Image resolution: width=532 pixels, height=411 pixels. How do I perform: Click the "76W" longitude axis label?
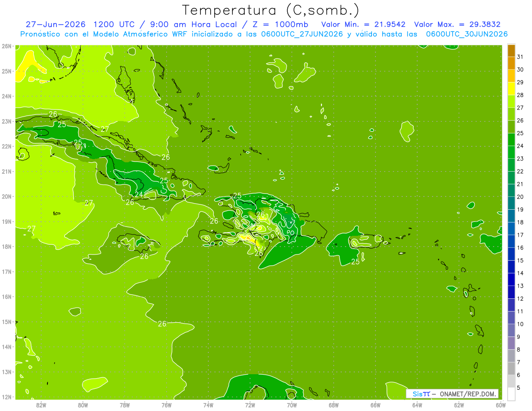point(166,405)
